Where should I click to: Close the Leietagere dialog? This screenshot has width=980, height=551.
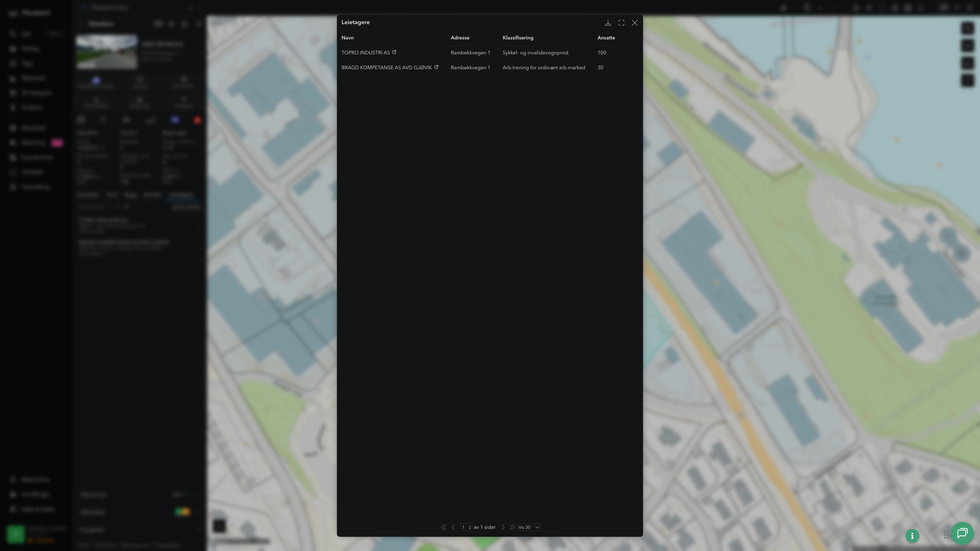(x=635, y=23)
